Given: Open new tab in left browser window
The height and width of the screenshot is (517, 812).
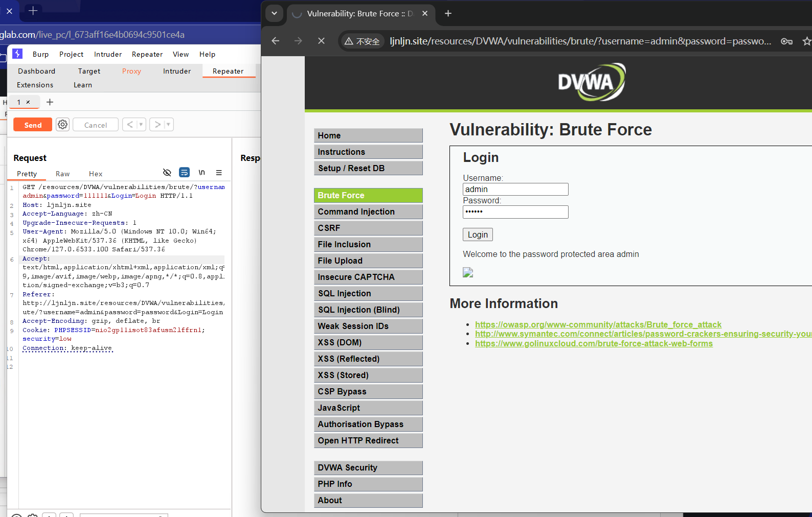Looking at the screenshot, I should click(x=33, y=10).
